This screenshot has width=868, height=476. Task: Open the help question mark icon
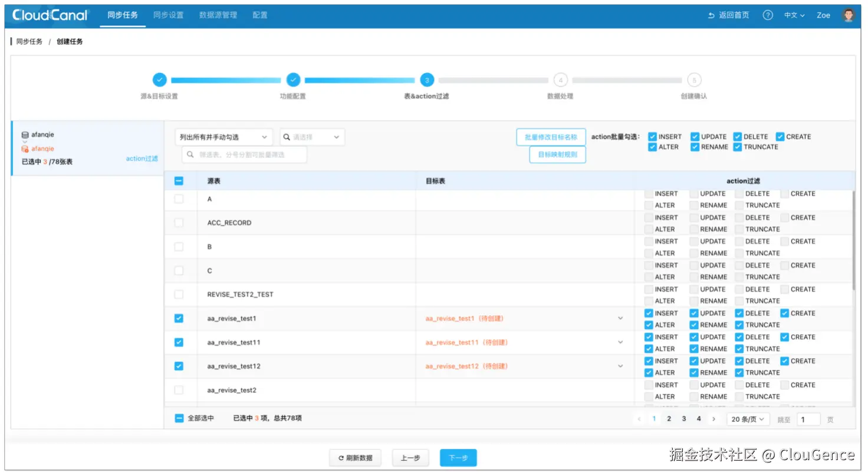click(x=768, y=15)
